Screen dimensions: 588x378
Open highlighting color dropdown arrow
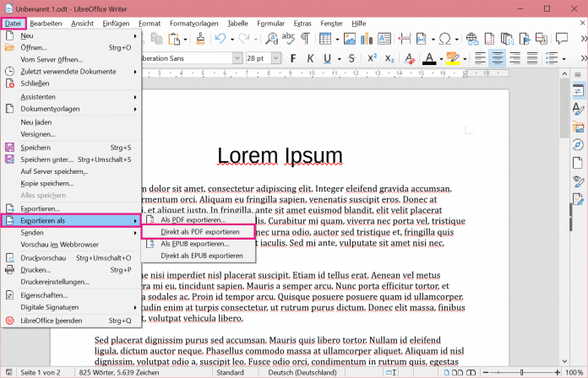point(465,59)
